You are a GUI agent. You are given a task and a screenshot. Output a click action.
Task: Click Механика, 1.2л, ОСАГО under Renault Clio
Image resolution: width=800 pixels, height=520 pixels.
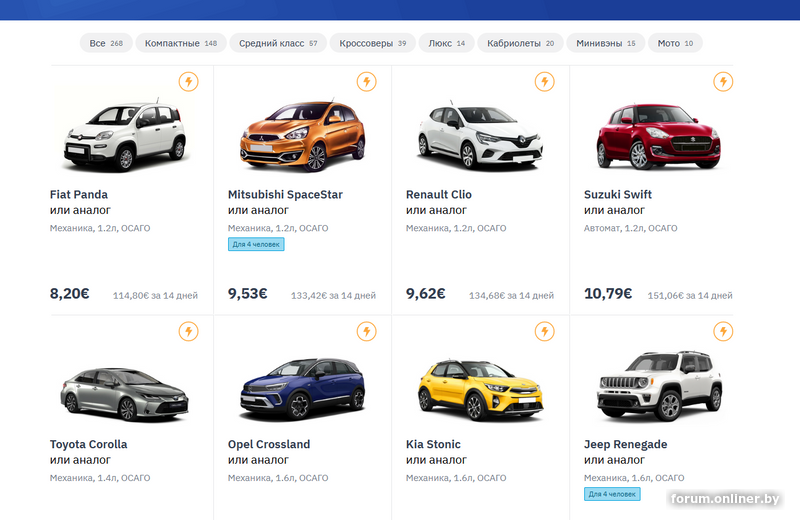[x=456, y=228]
